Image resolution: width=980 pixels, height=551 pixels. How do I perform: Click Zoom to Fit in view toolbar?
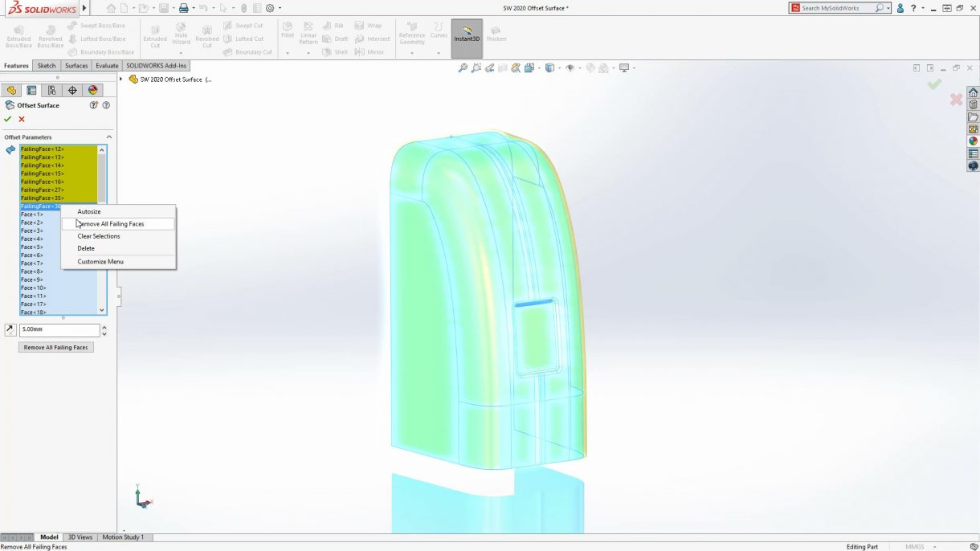pos(463,68)
